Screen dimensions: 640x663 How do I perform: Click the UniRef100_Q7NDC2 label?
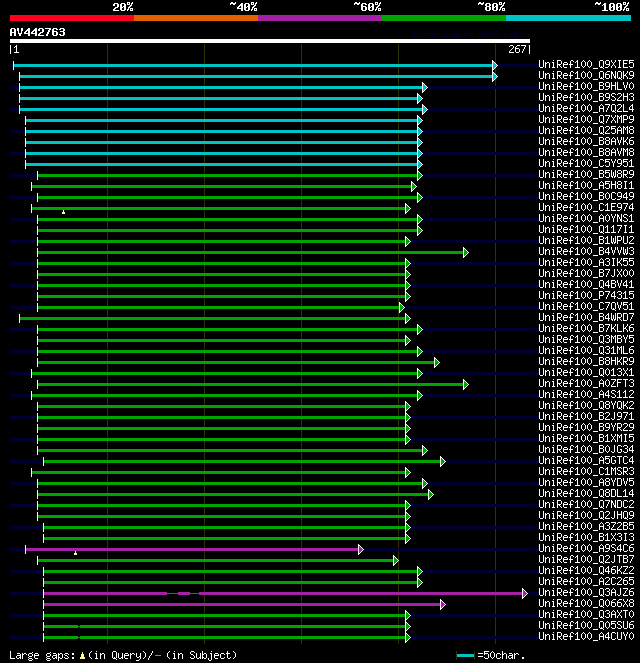pyautogui.click(x=586, y=504)
